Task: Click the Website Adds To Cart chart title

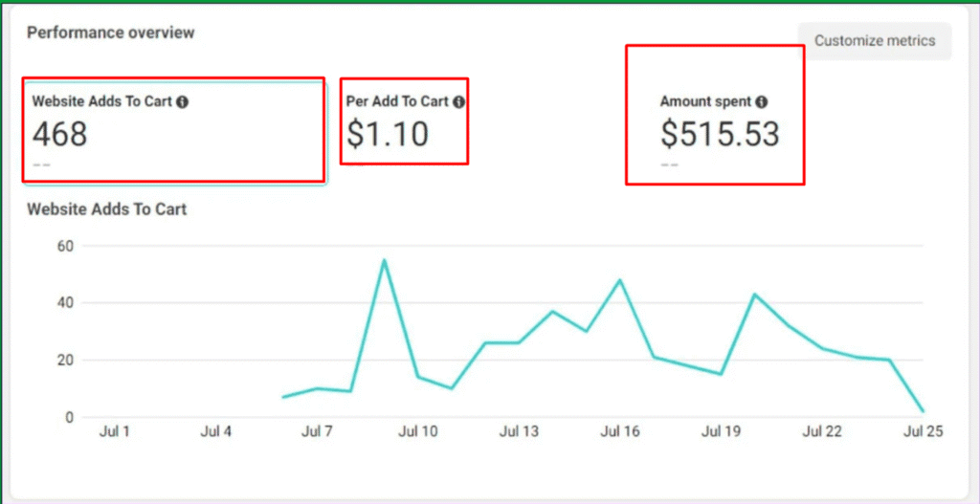Action: pyautogui.click(x=106, y=208)
